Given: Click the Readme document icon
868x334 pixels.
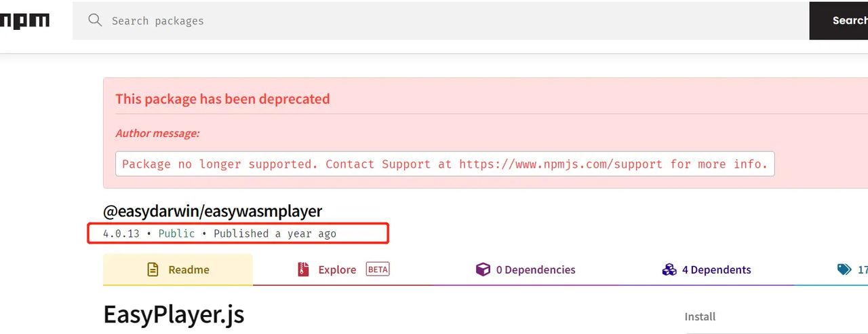Looking at the screenshot, I should click(x=153, y=270).
